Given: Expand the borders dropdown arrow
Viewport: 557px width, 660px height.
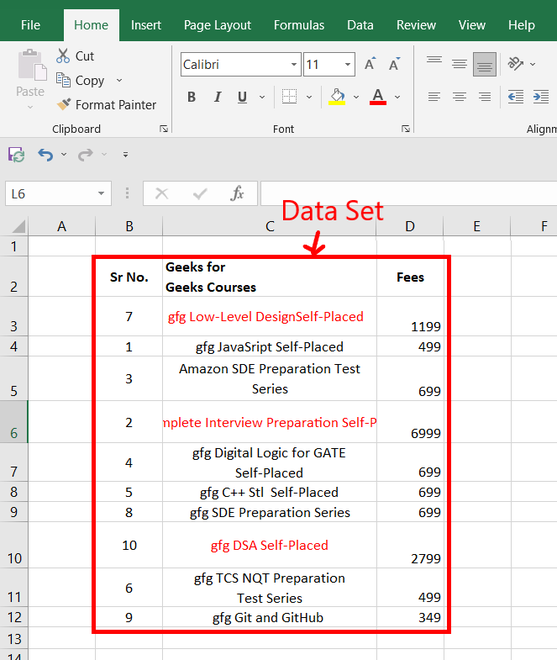Looking at the screenshot, I should coord(309,97).
